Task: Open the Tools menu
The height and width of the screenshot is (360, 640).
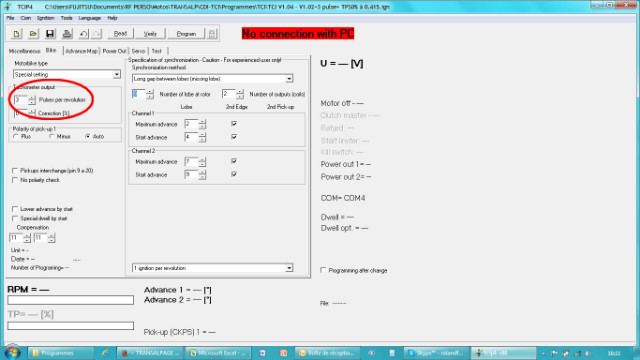Action: 67,18
